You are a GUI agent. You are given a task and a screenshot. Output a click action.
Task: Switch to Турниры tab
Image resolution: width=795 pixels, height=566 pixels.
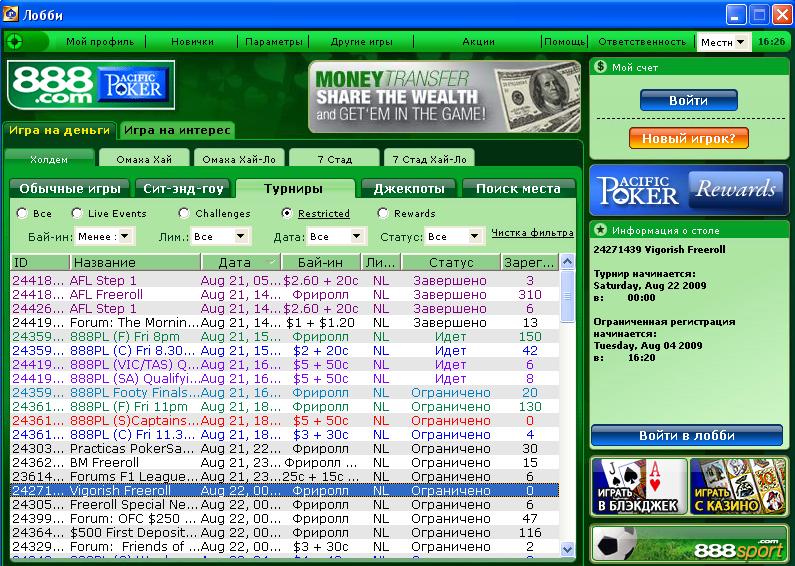(294, 189)
